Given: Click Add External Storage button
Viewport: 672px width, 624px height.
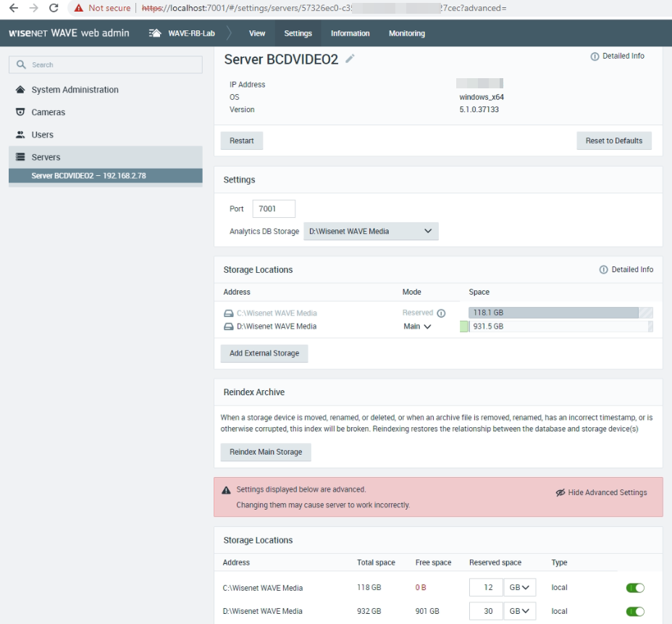Looking at the screenshot, I should pos(264,353).
